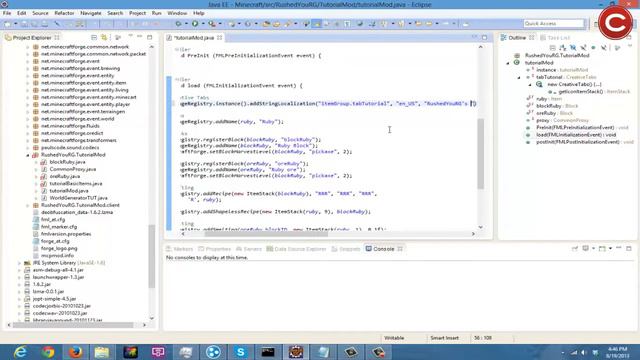Screen dimensions: 640x360
Task: Click editor vertical scrollbar
Action: pyautogui.click(x=480, y=153)
